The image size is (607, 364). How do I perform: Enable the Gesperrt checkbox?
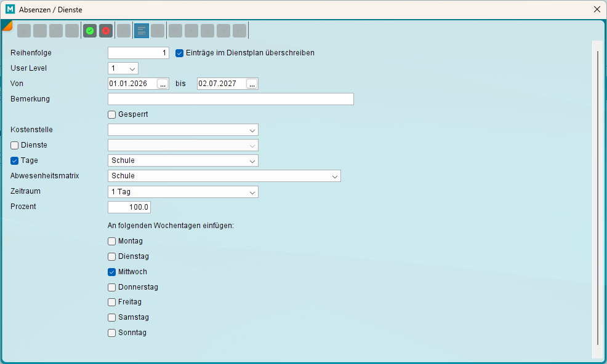pyautogui.click(x=112, y=114)
